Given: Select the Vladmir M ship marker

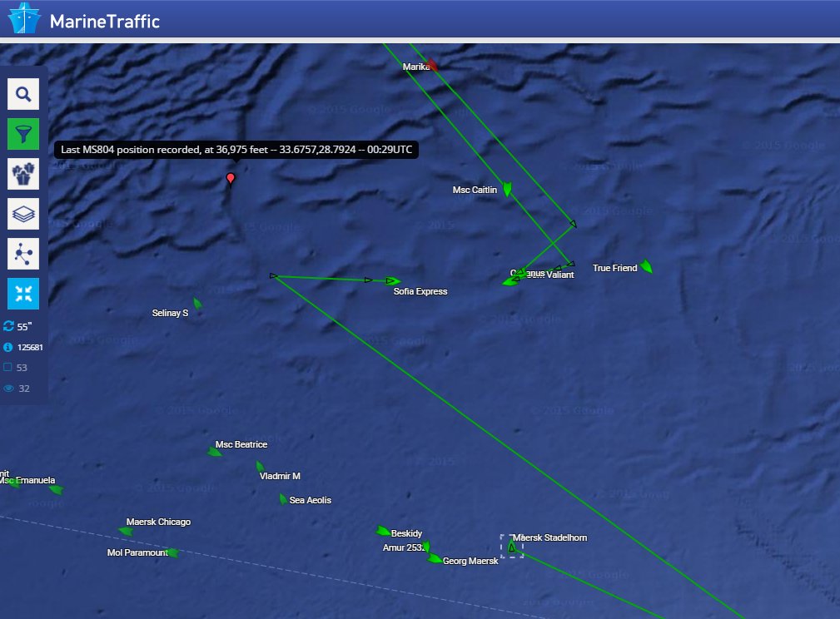Looking at the screenshot, I should coord(260,467).
